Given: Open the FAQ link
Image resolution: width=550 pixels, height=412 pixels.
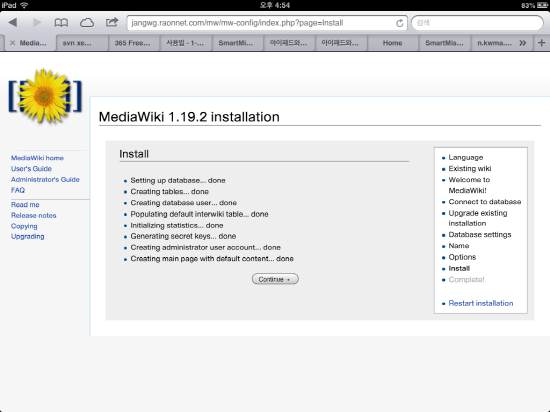Looking at the screenshot, I should tap(18, 190).
